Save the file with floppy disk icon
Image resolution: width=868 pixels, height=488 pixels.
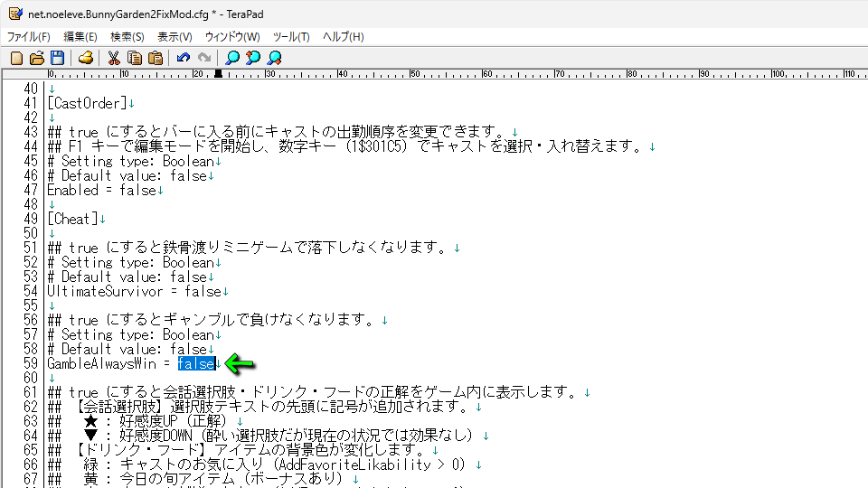pyautogui.click(x=57, y=58)
